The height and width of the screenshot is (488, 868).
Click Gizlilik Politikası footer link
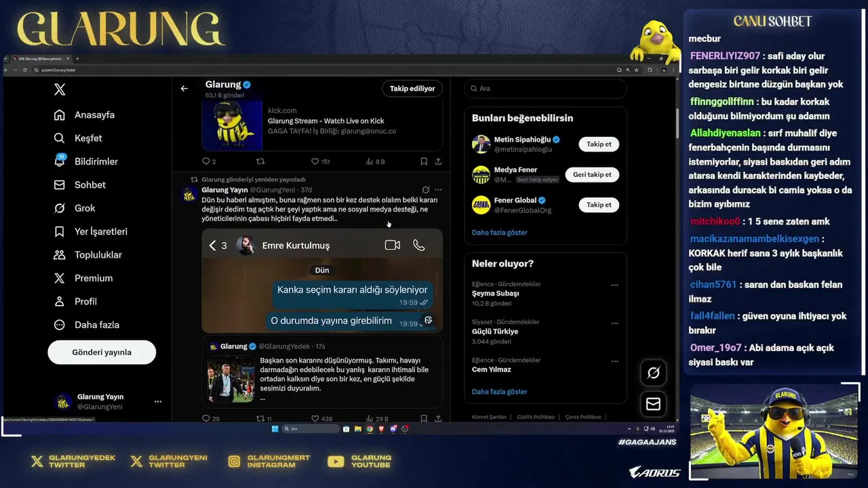536,417
